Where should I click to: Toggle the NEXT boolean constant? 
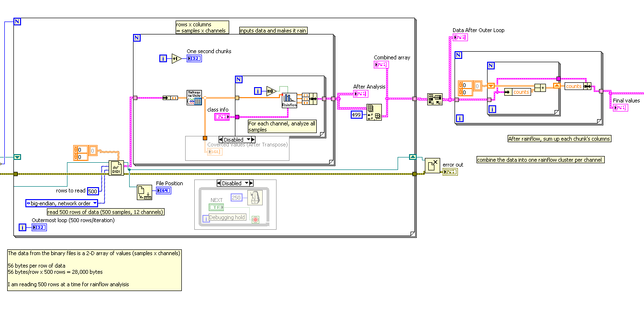[215, 207]
